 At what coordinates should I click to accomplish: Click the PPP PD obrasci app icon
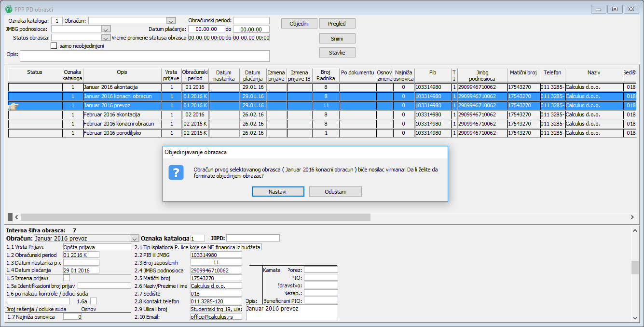pos(8,9)
